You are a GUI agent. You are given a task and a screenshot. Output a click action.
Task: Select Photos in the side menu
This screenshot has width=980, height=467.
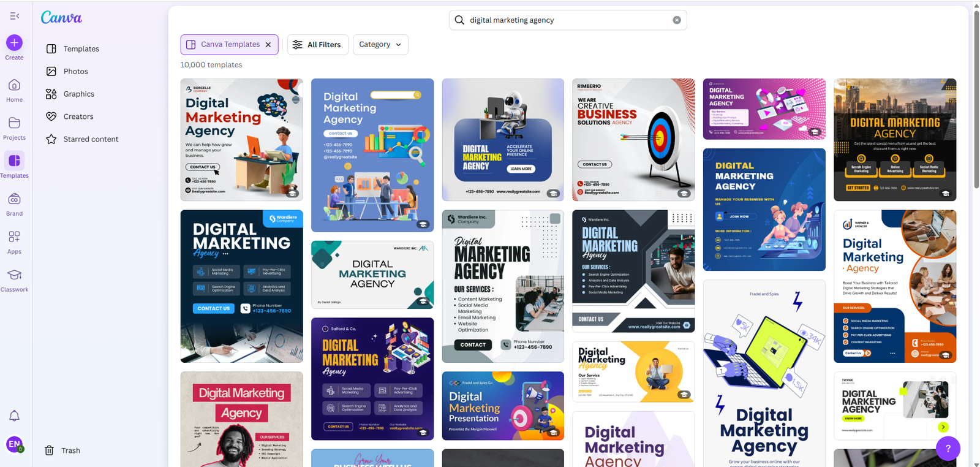click(x=75, y=72)
